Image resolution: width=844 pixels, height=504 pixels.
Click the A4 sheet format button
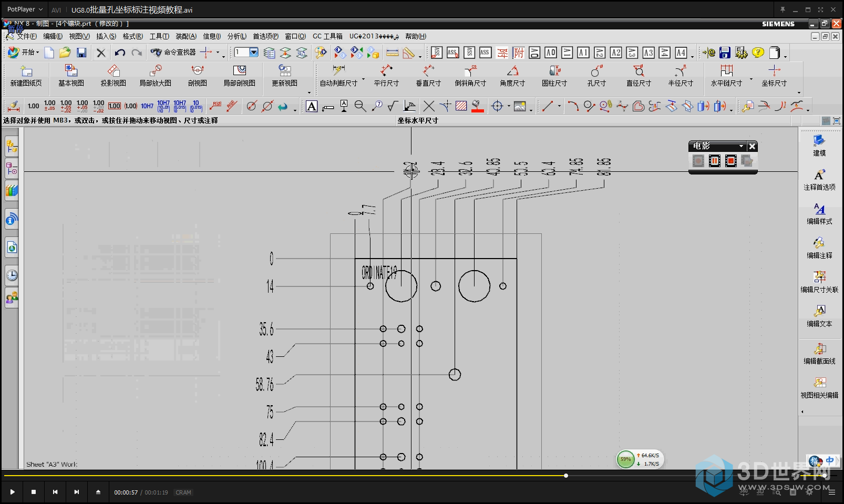point(681,53)
